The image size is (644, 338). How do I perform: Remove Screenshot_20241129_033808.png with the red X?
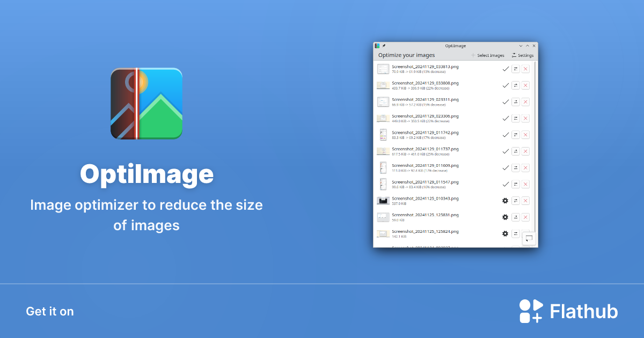pos(525,85)
